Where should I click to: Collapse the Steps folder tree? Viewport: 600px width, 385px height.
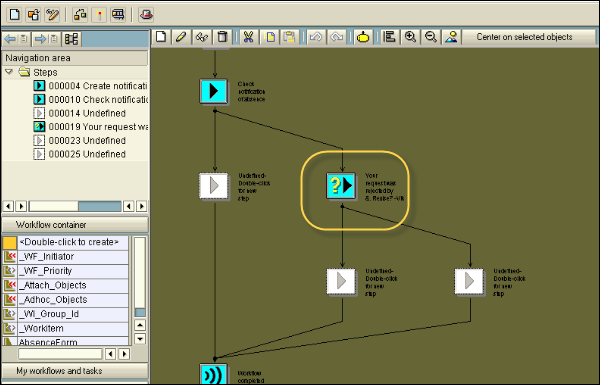coord(9,72)
